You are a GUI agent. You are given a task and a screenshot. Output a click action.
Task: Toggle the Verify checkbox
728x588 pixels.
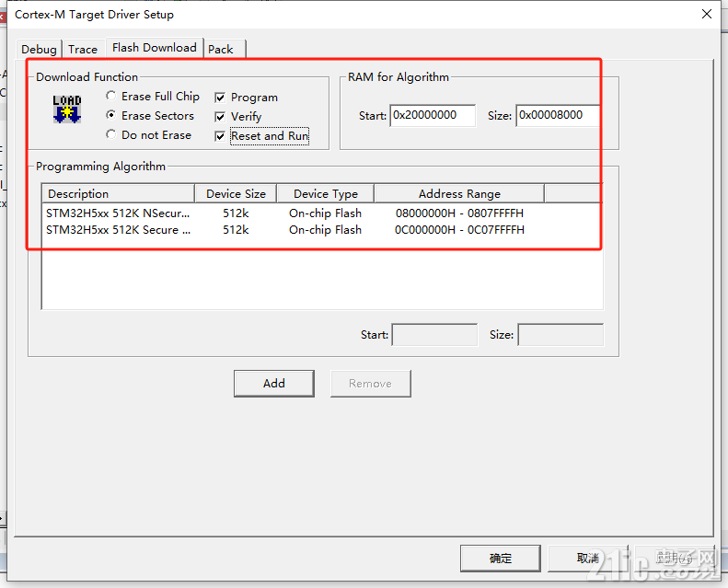pos(220,117)
